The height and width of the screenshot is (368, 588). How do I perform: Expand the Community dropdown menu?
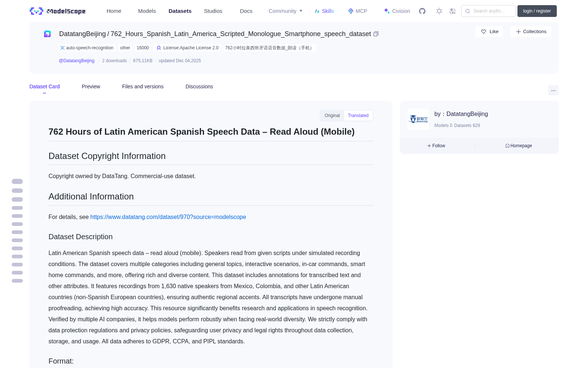[286, 11]
